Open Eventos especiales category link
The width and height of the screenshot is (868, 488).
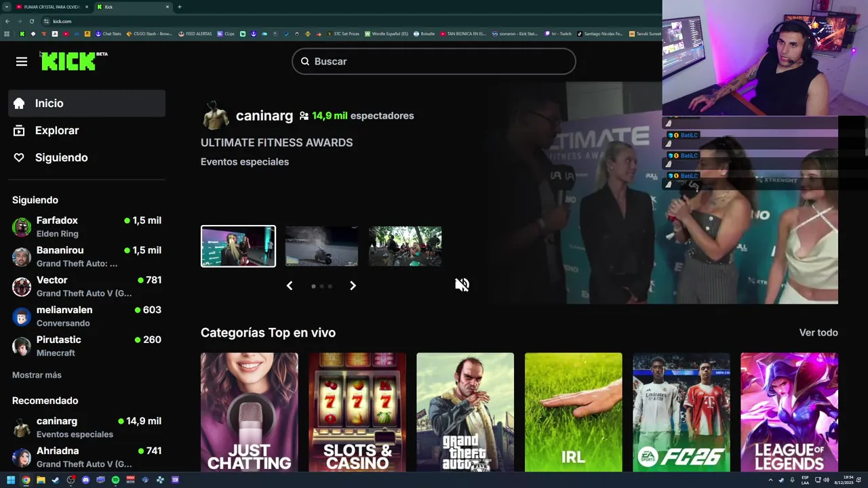pyautogui.click(x=245, y=162)
